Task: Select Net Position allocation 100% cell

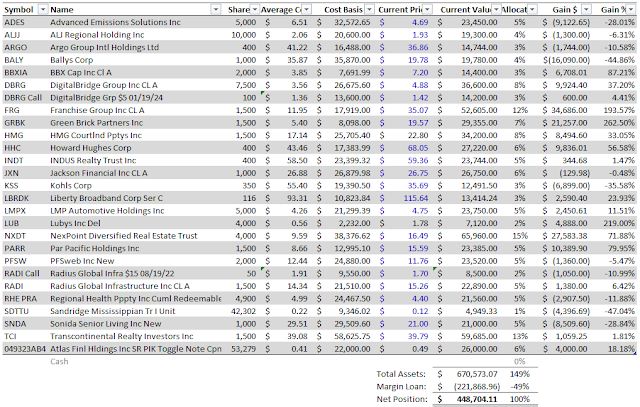Action: point(520,399)
